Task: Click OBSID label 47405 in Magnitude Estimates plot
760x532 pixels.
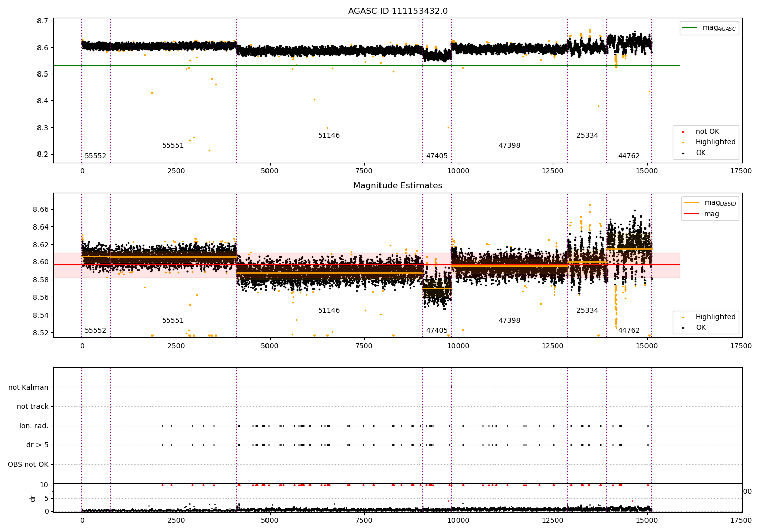Action: point(437,330)
